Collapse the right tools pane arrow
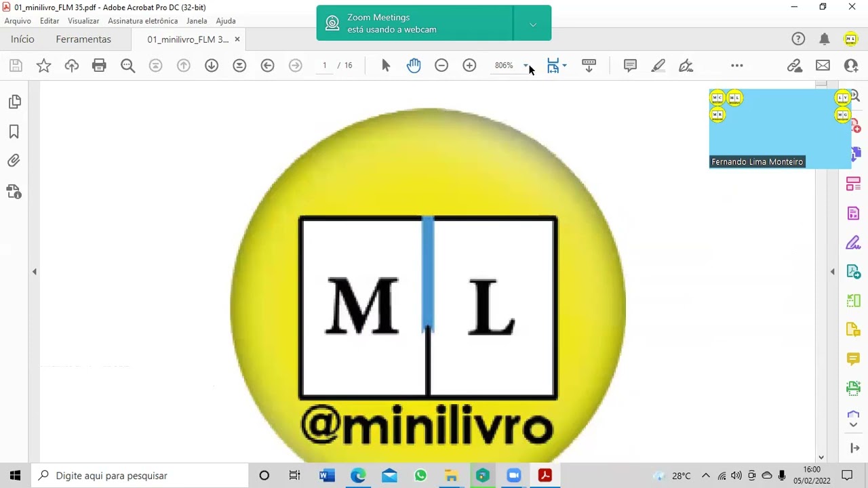The image size is (868, 488). 833,272
